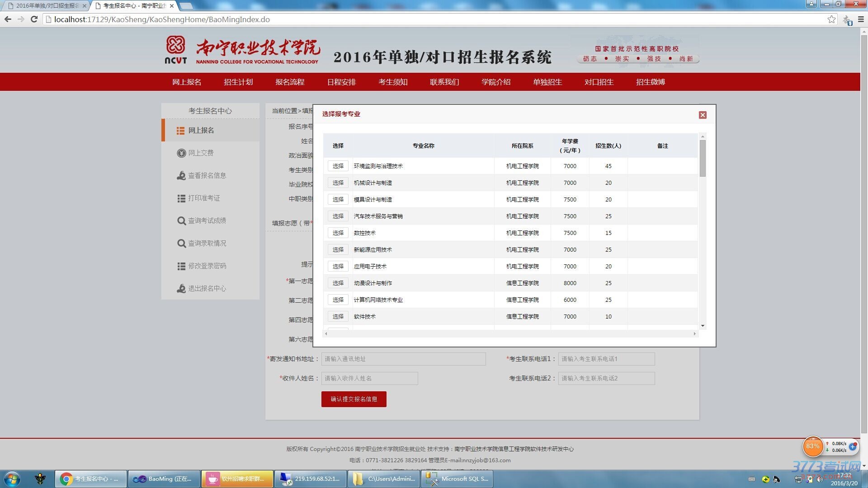868x488 pixels.
Task: Open Microsoft SQL Server from the taskbar
Action: pyautogui.click(x=457, y=479)
